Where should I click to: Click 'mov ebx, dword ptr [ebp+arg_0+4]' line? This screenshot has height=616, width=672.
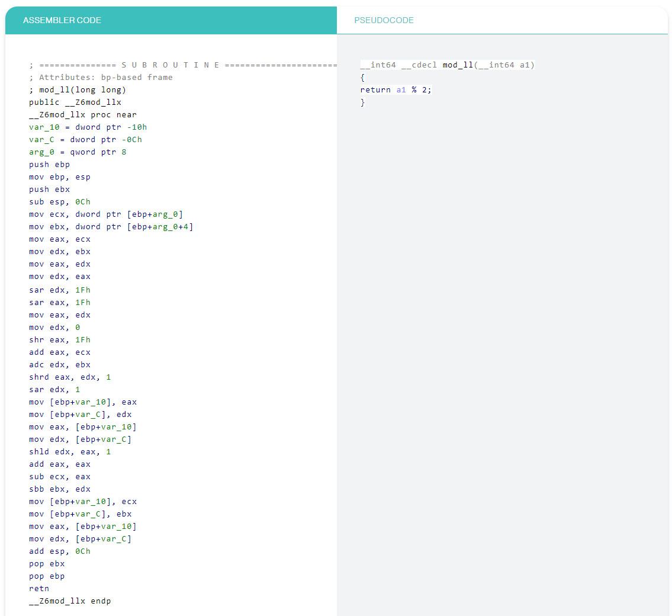click(x=111, y=227)
